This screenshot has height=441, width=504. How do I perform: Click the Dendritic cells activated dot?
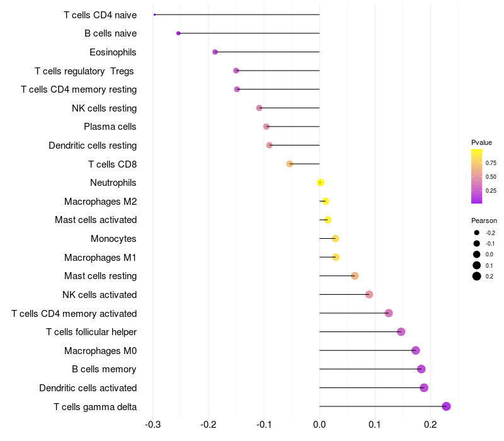424,387
